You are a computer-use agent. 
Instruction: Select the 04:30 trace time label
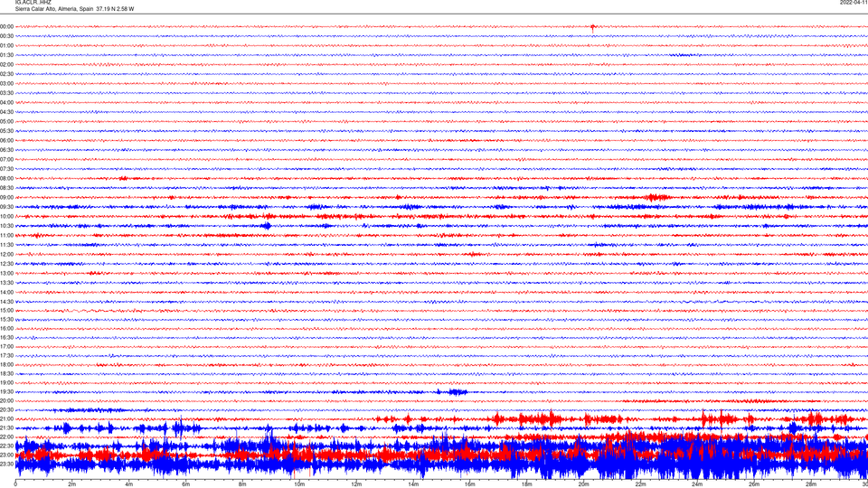(x=6, y=112)
